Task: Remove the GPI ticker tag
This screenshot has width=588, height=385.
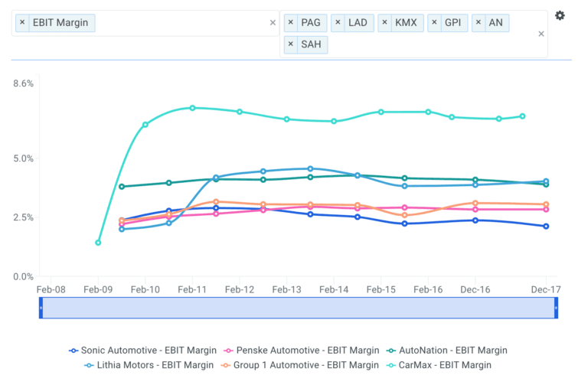Action: pos(433,23)
